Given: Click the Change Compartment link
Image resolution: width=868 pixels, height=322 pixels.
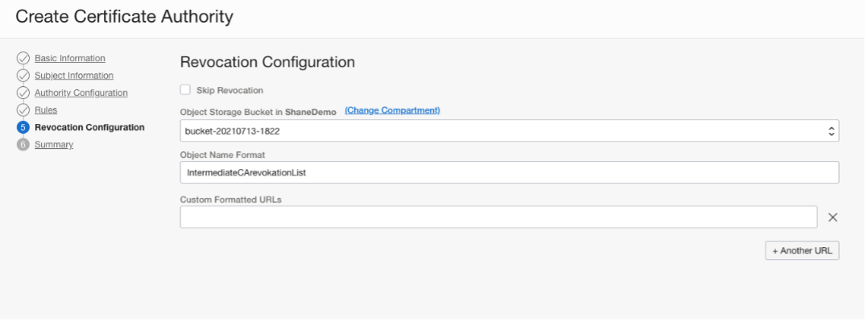Looking at the screenshot, I should point(392,110).
